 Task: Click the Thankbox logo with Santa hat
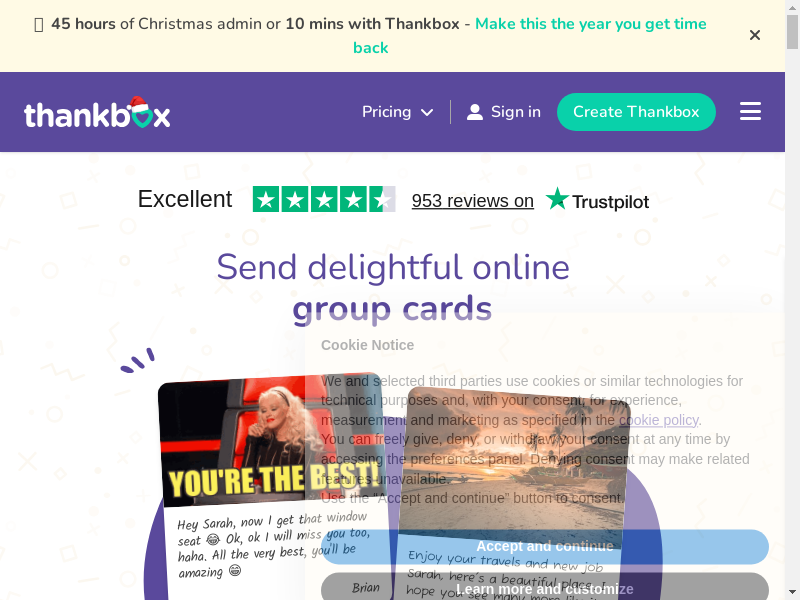[97, 112]
